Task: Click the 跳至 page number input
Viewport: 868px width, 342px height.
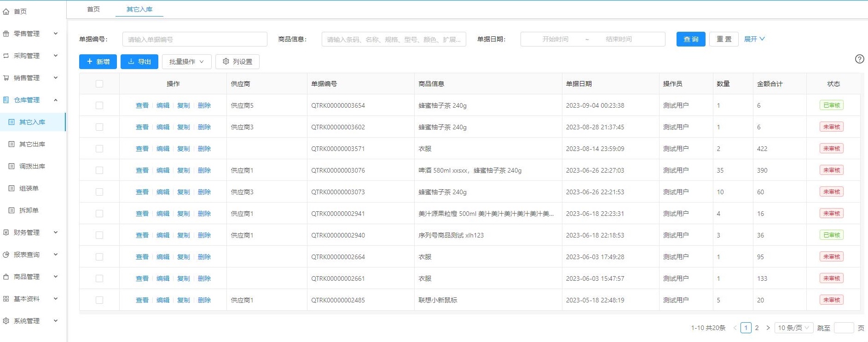Action: (844, 328)
